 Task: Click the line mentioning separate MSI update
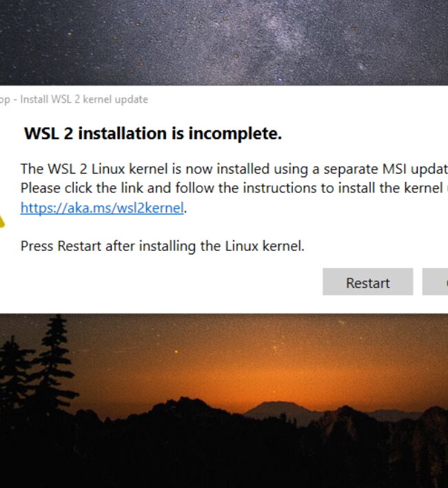234,169
